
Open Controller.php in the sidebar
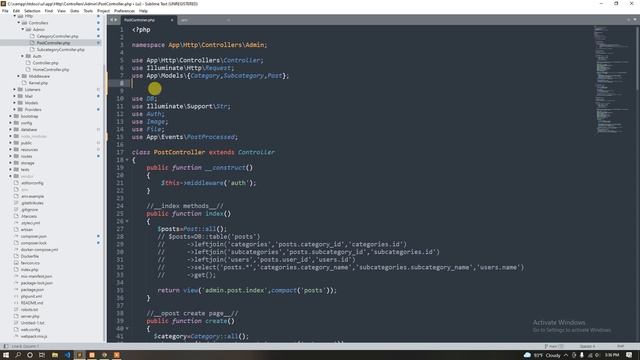tap(45, 62)
